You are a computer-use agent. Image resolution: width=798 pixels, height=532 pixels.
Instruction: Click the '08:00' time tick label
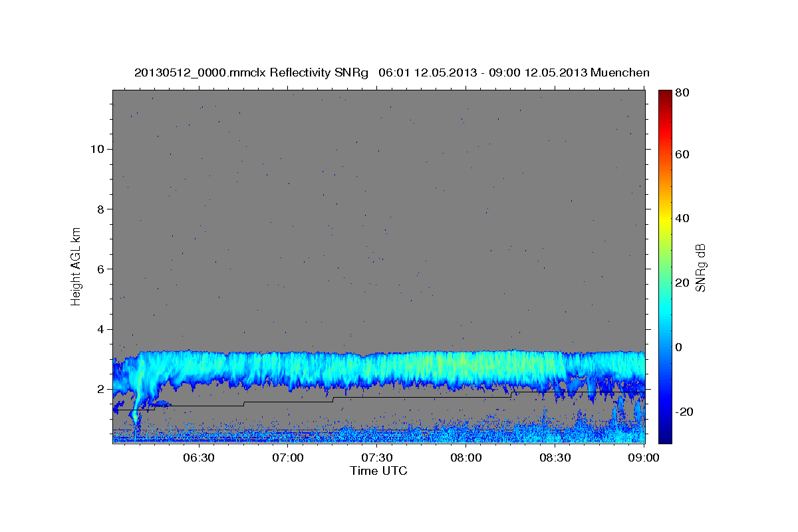(466, 458)
